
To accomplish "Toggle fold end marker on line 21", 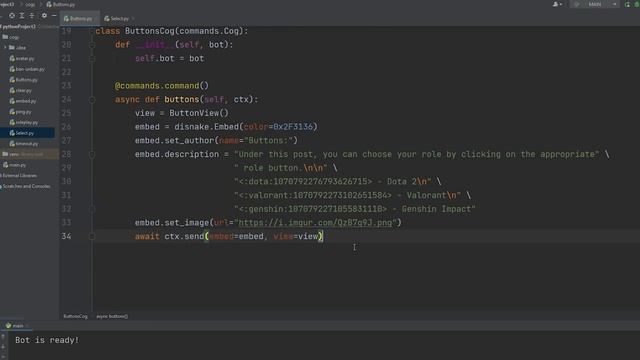I will point(92,59).
